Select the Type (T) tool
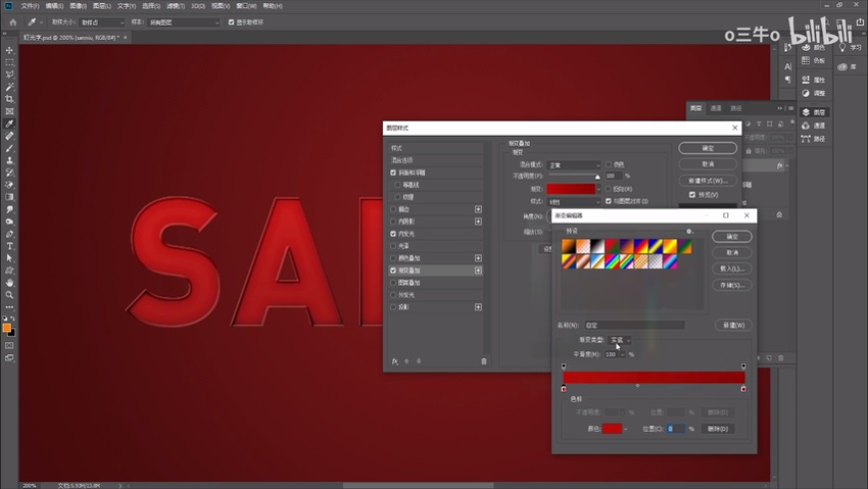Screen dimensions: 868x489 (10, 245)
